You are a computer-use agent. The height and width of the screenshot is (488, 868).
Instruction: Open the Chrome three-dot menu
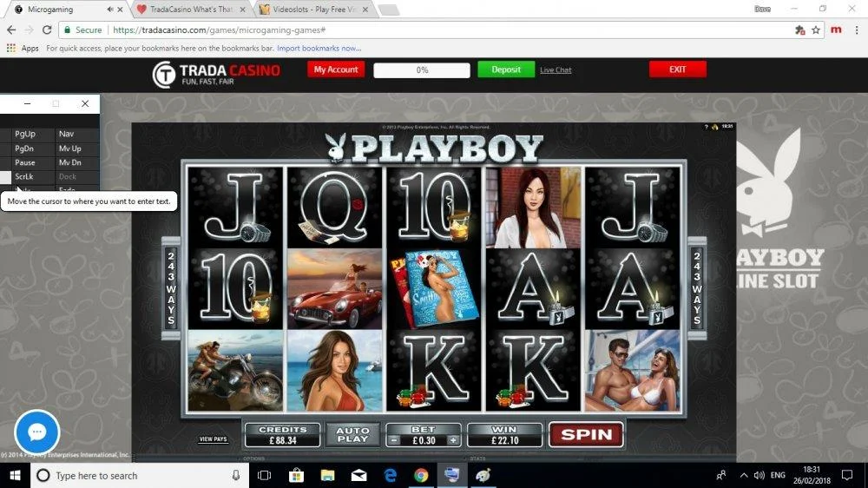pos(857,30)
